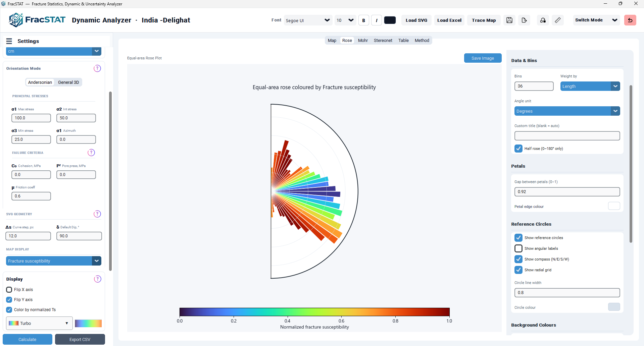
Task: Click the save floppy disk icon
Action: click(x=509, y=20)
